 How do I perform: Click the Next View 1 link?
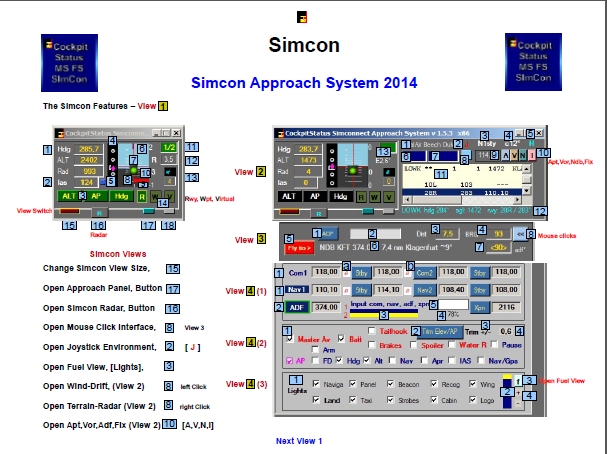pos(299,441)
